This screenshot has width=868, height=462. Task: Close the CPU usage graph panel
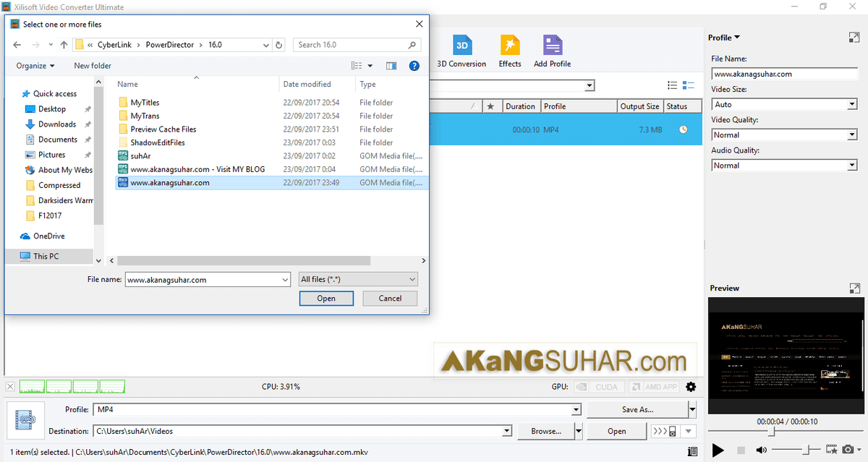[x=10, y=387]
